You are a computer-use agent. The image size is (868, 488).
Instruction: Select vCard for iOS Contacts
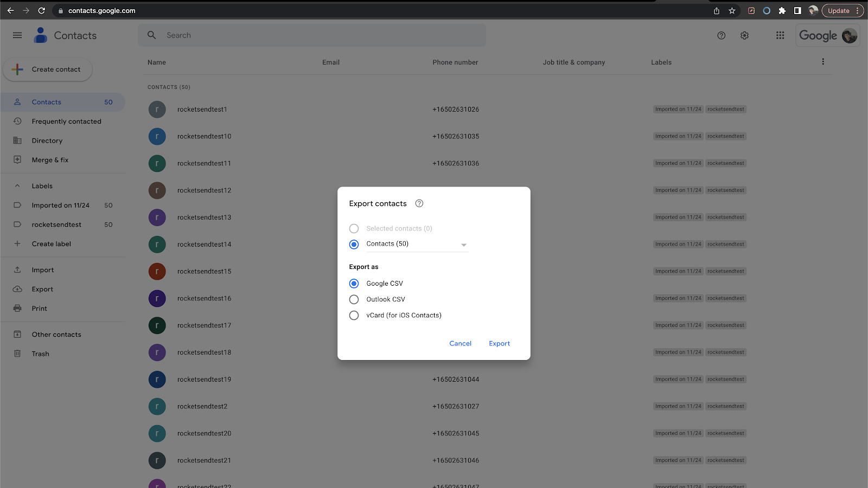(354, 315)
